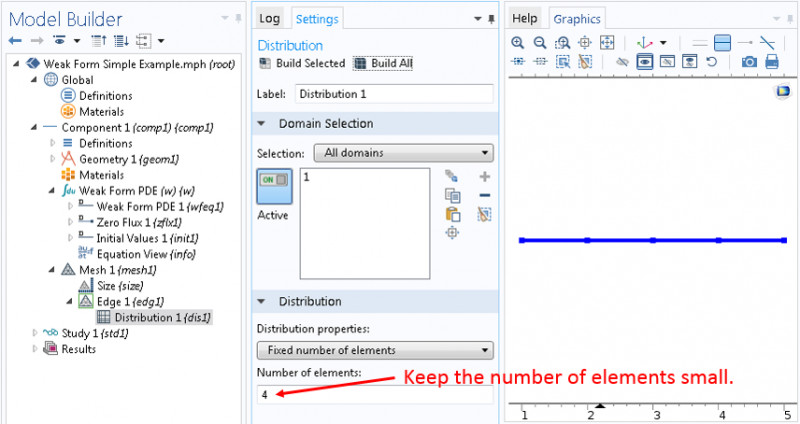Take Image Snapshot with camera icon
Image resolution: width=800 pixels, height=424 pixels.
point(749,62)
